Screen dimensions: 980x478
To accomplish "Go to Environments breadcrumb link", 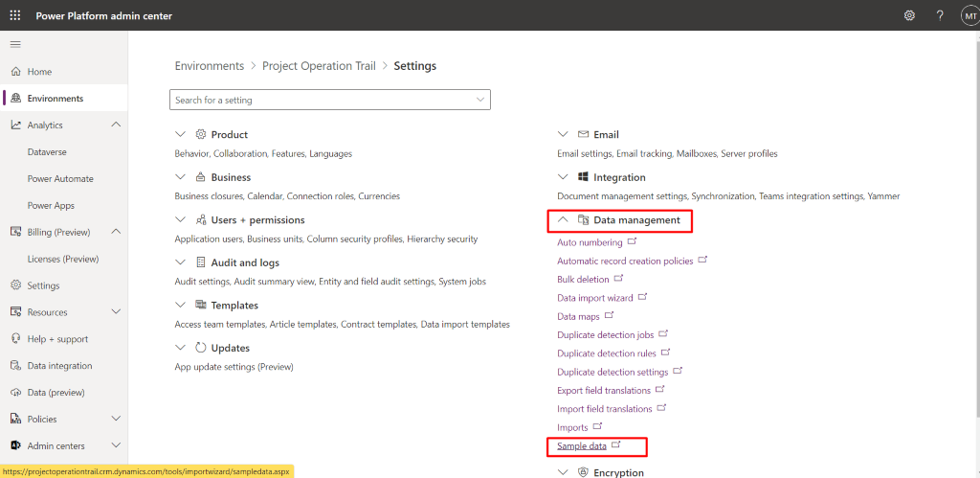I will pyautogui.click(x=210, y=66).
